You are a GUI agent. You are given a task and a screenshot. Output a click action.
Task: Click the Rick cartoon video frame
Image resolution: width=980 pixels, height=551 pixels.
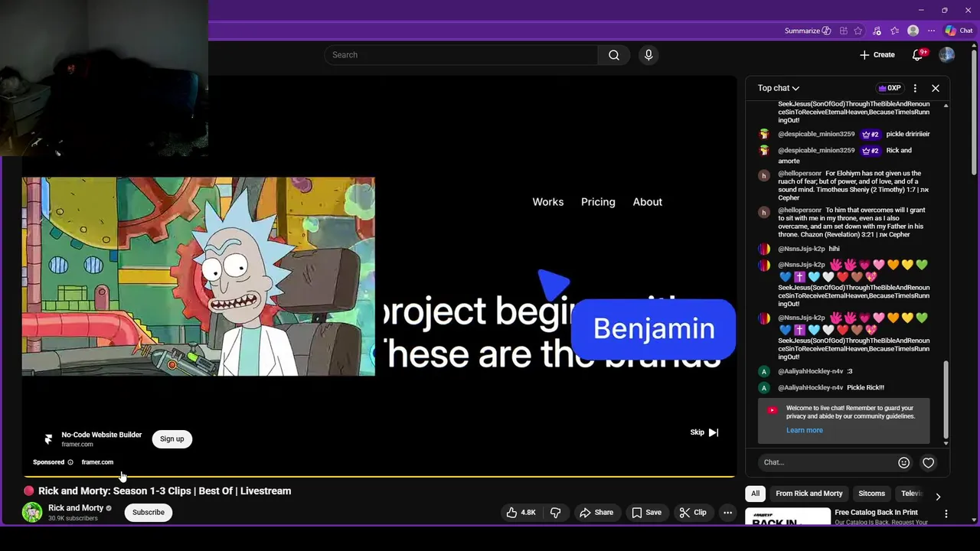click(198, 276)
